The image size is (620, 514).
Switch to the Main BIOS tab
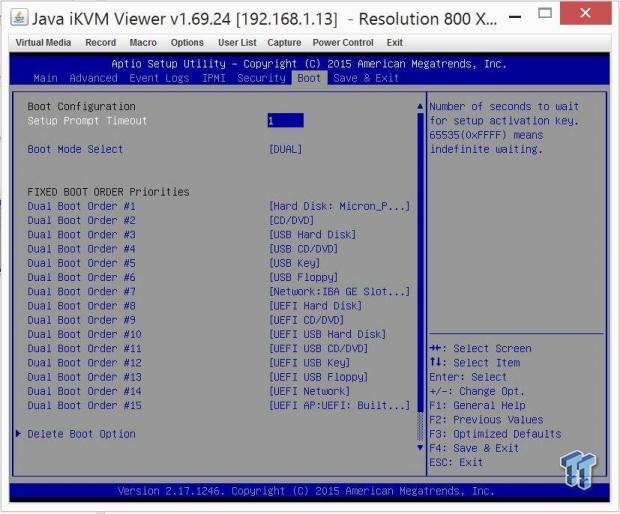coord(45,78)
